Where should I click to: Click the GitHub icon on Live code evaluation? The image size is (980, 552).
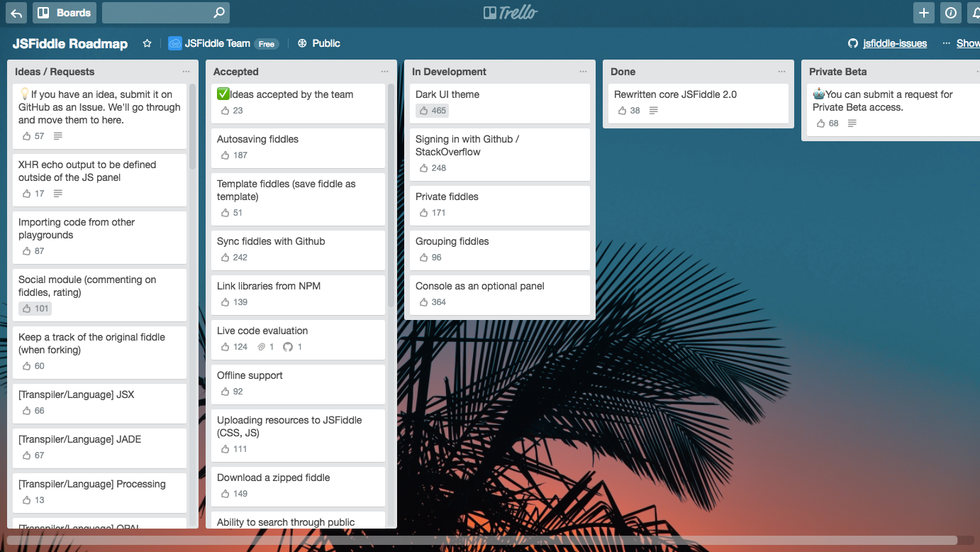coord(287,347)
